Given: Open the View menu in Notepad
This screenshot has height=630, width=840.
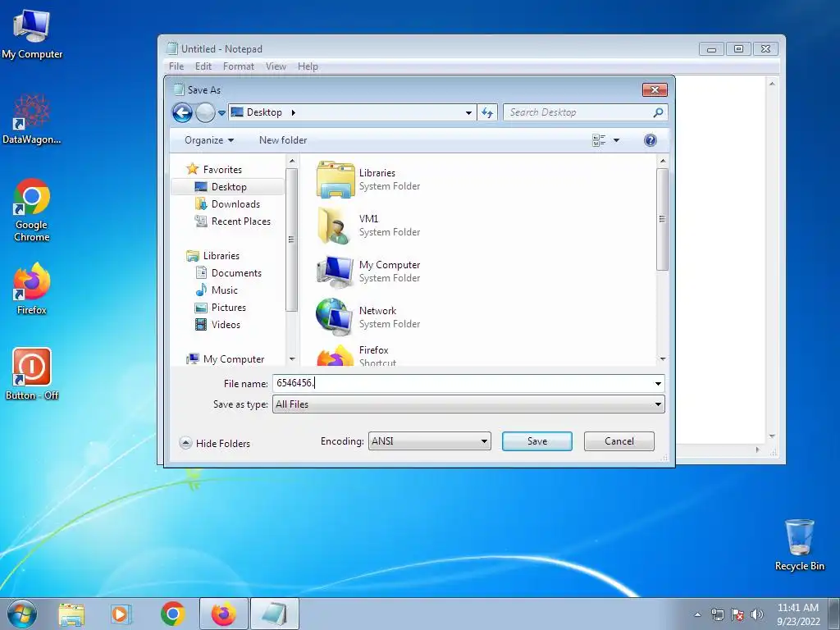Looking at the screenshot, I should click(276, 66).
